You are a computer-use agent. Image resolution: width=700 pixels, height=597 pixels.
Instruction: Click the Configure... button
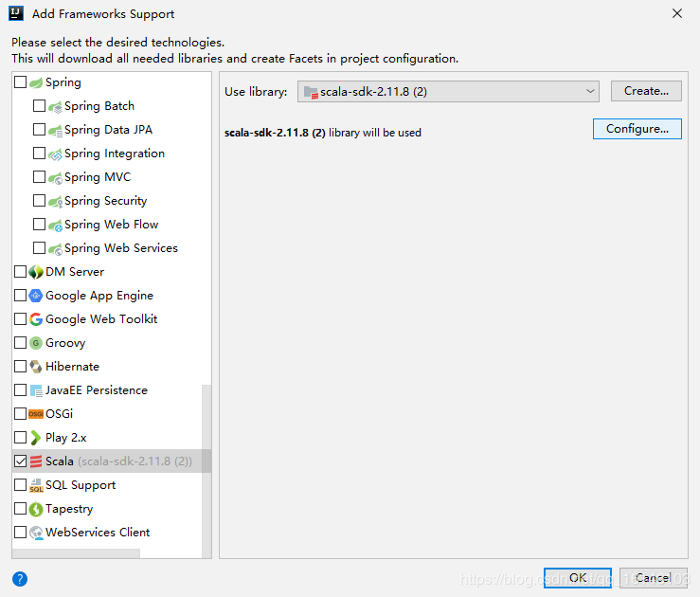(x=637, y=129)
